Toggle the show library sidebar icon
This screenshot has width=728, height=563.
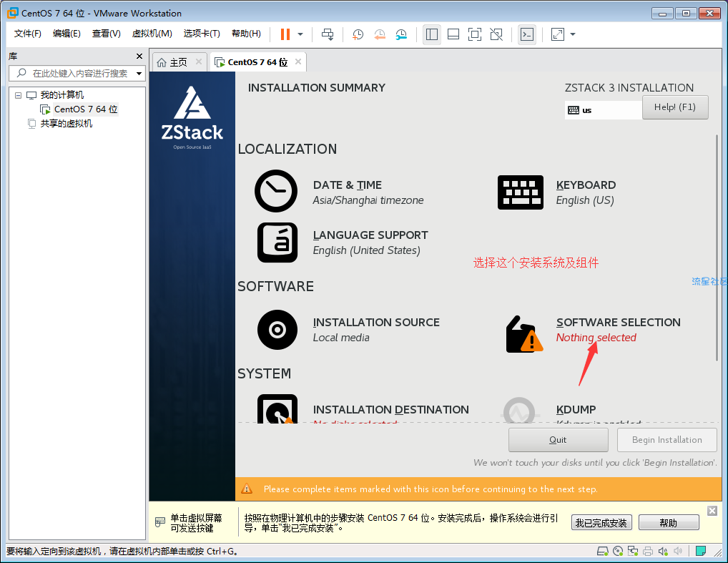tap(432, 34)
